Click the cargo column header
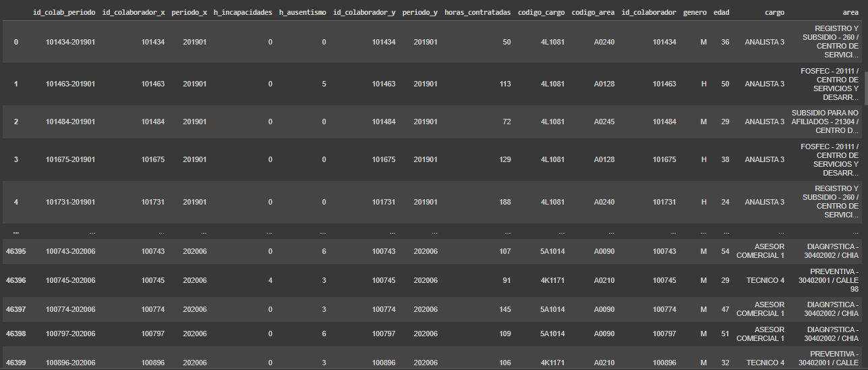868x370 pixels. point(774,12)
